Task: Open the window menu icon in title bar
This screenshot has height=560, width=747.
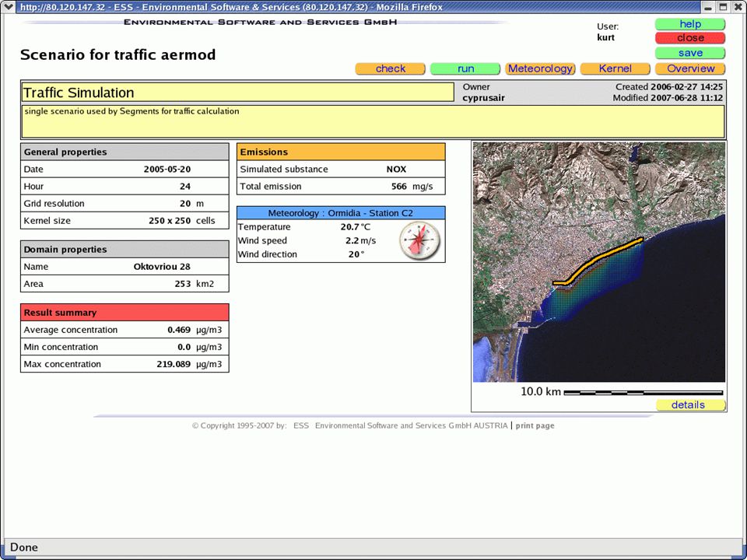Action: click(9, 7)
